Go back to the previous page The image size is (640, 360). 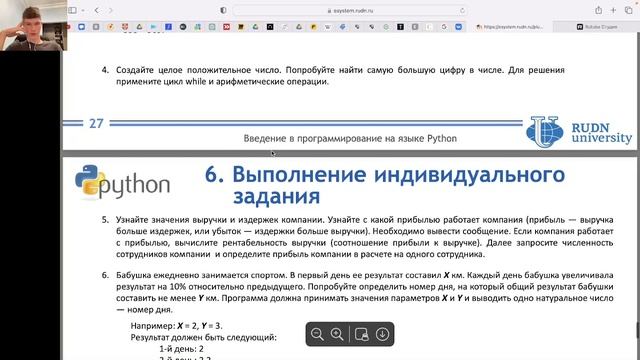tap(97, 10)
